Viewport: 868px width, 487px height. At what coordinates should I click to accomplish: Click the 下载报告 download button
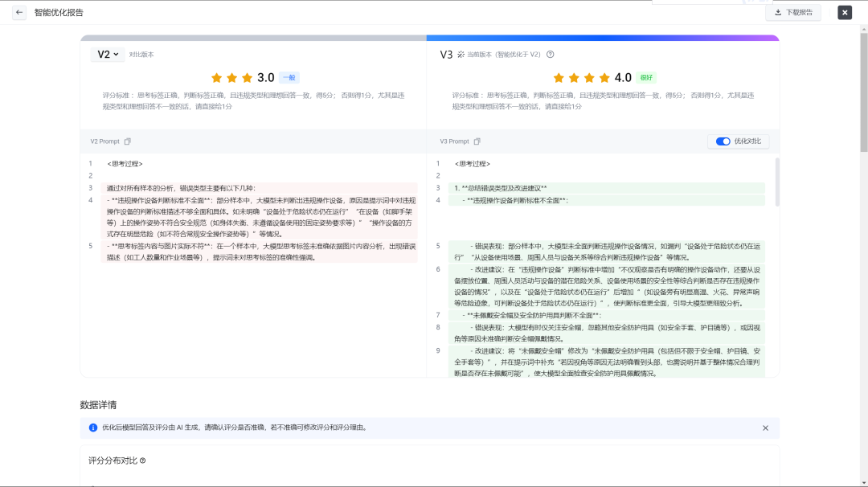[792, 13]
